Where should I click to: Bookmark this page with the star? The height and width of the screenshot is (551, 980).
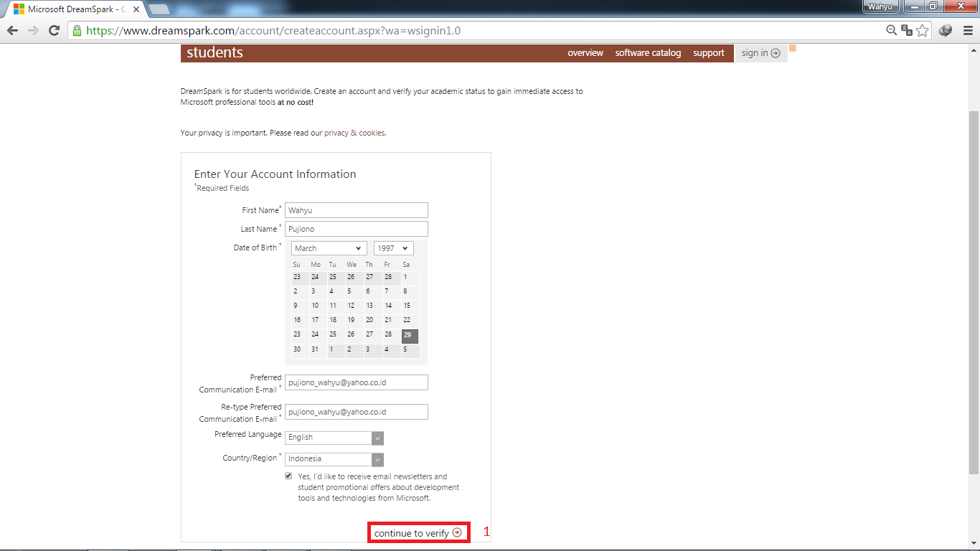(x=923, y=30)
